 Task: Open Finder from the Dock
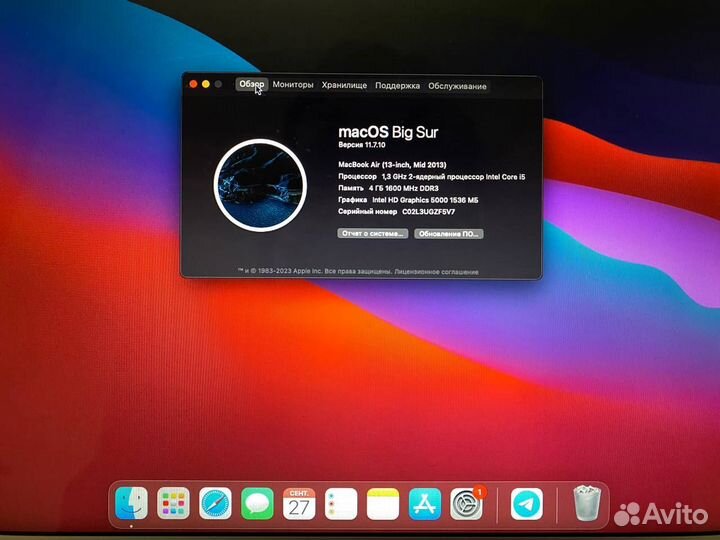click(131, 503)
